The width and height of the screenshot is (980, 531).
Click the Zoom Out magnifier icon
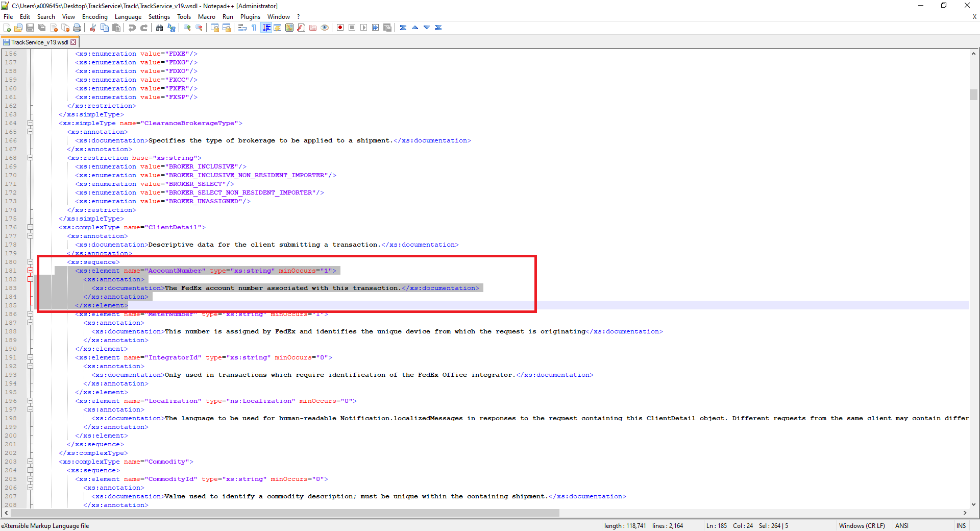coord(199,28)
